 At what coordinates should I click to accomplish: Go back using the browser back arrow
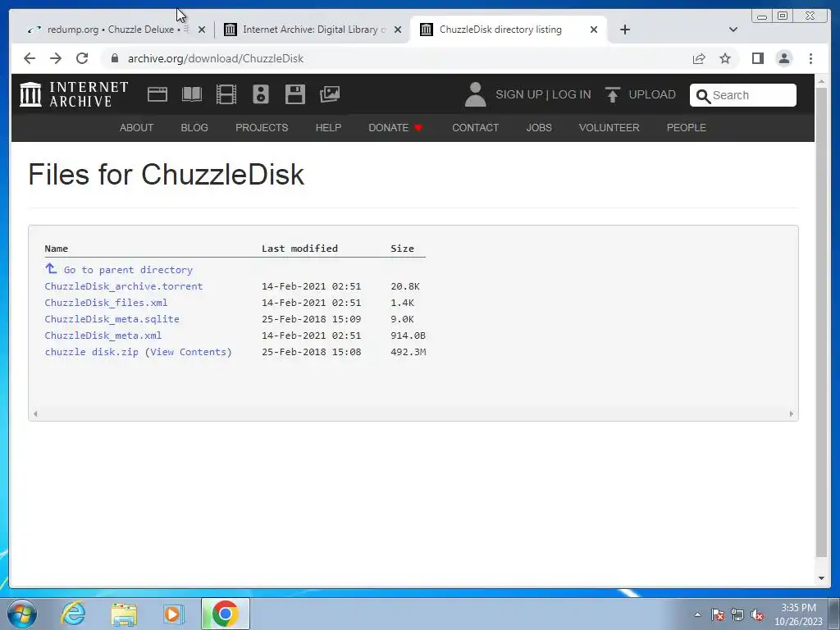click(30, 58)
